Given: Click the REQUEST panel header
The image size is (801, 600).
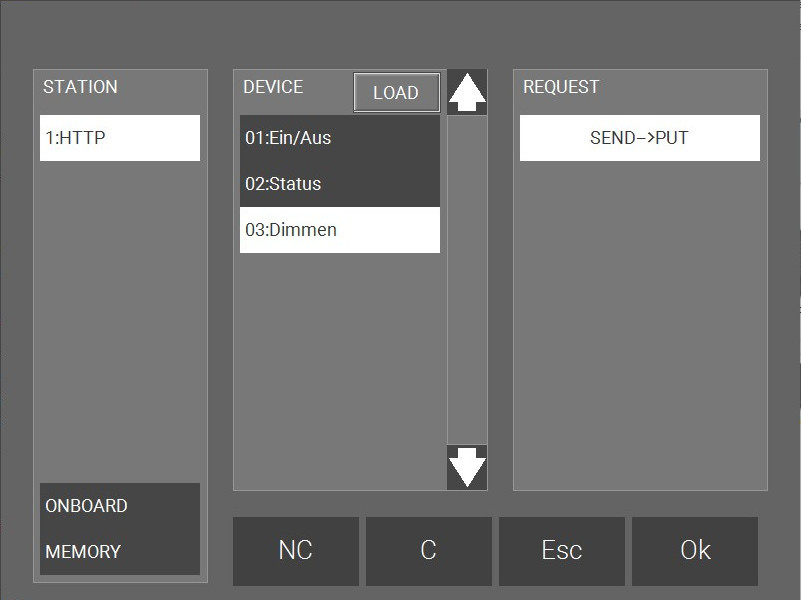Looking at the screenshot, I should click(x=561, y=87).
